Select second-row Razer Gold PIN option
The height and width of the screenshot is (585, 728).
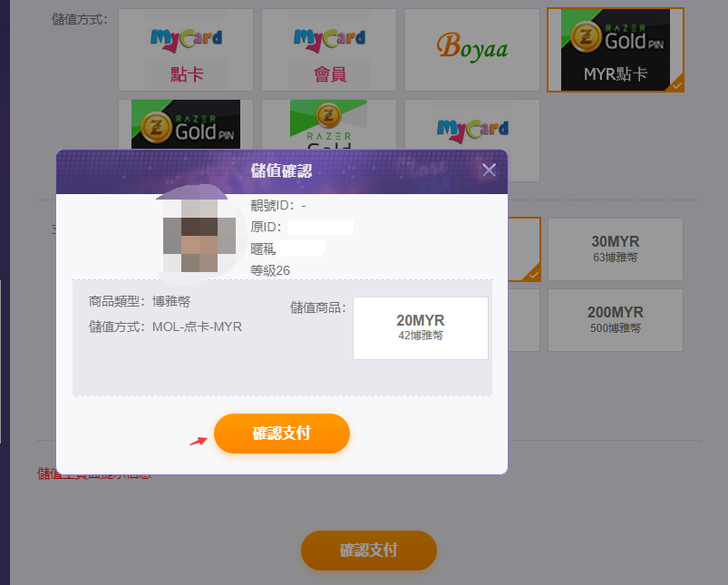click(186, 124)
